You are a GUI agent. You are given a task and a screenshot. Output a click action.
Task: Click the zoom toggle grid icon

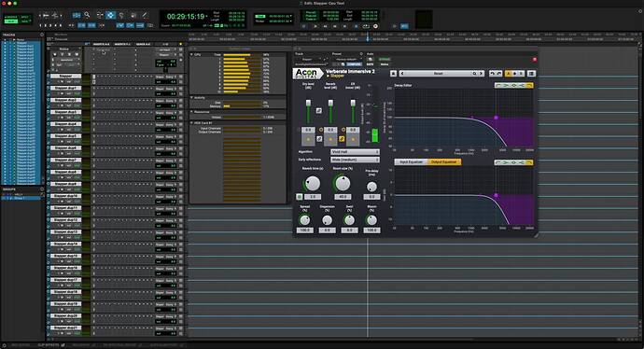77,15
